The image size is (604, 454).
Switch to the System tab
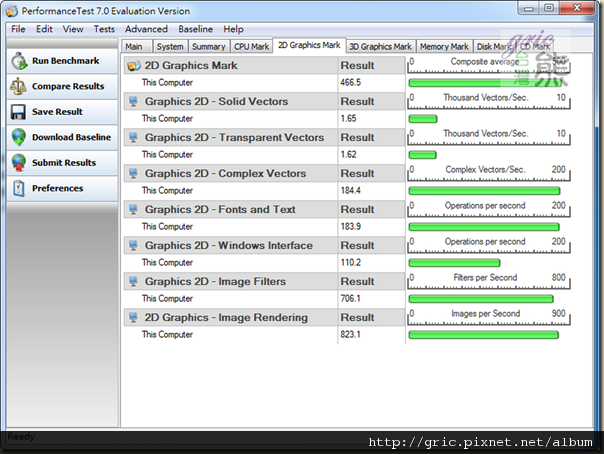(x=170, y=47)
